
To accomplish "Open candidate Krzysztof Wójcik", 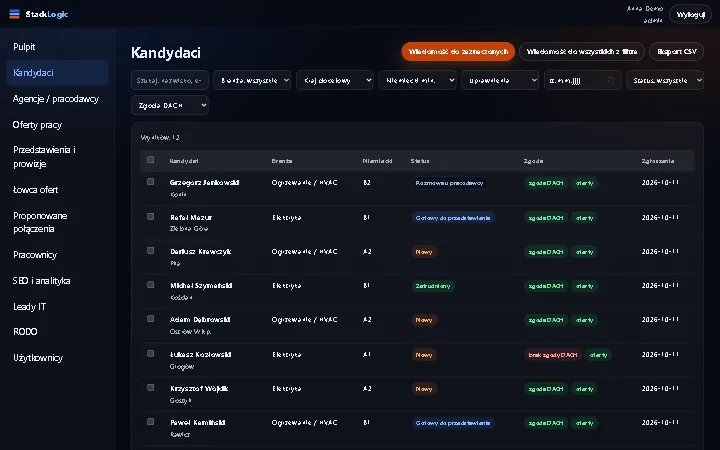I will (x=199, y=388).
